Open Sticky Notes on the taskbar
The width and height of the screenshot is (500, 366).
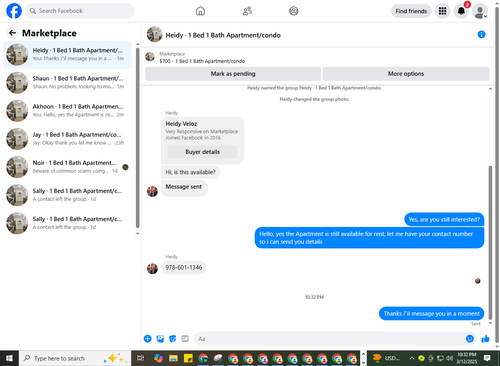188,358
